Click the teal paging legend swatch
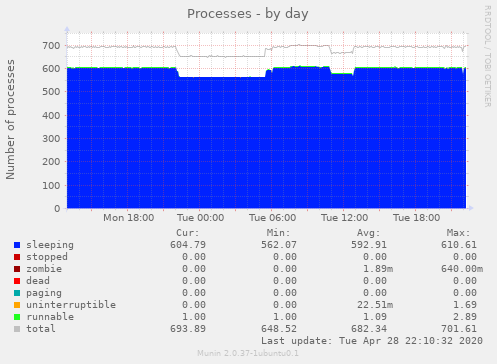 click(17, 293)
